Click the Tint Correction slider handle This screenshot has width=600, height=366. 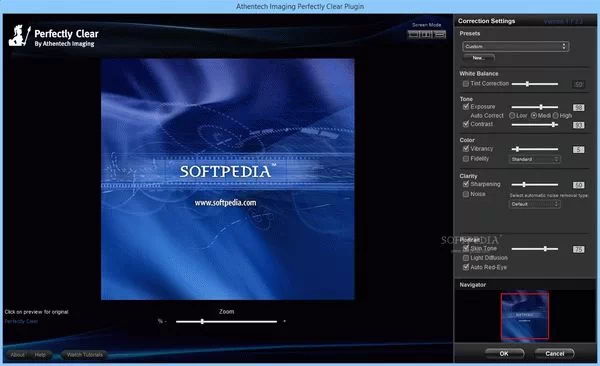click(x=527, y=84)
